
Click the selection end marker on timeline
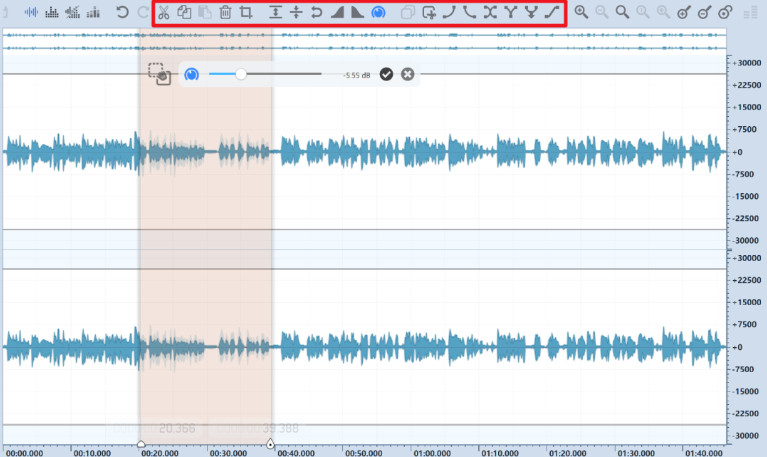(x=270, y=444)
